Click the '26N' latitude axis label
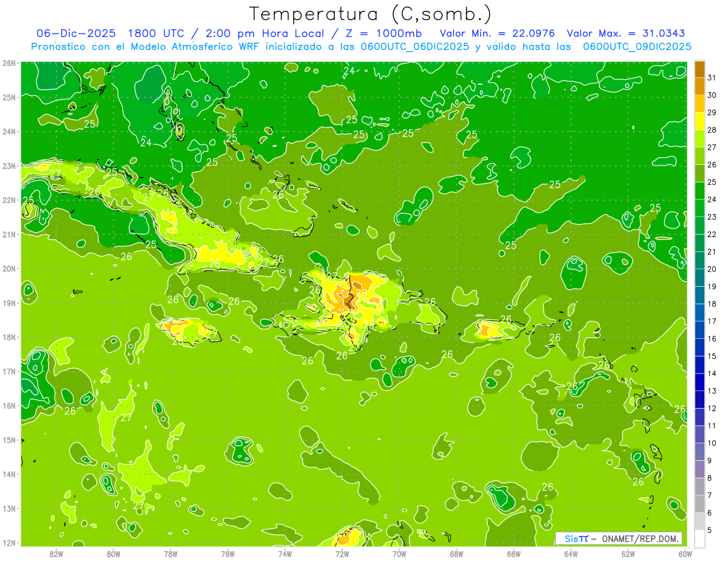 click(9, 62)
